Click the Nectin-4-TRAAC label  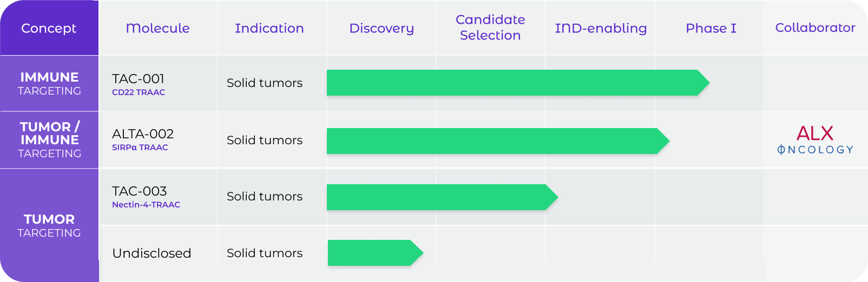(x=146, y=205)
